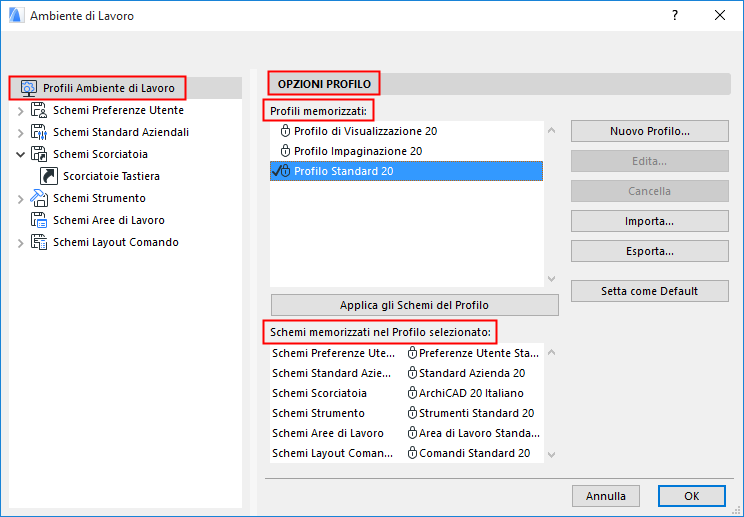This screenshot has width=744, height=517.
Task: Click the Scorciatoie Tastiera shortcut arrow icon
Action: 49,176
